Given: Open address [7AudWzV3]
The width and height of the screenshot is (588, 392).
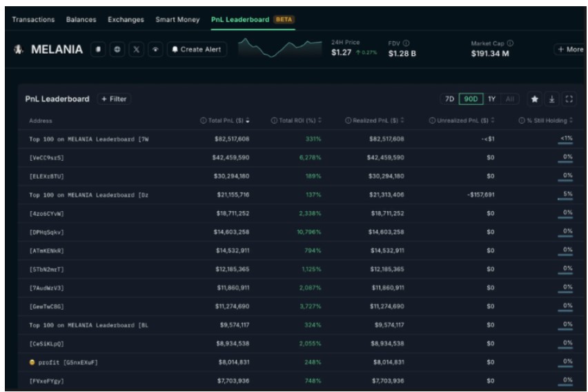Looking at the screenshot, I should pyautogui.click(x=46, y=288).
